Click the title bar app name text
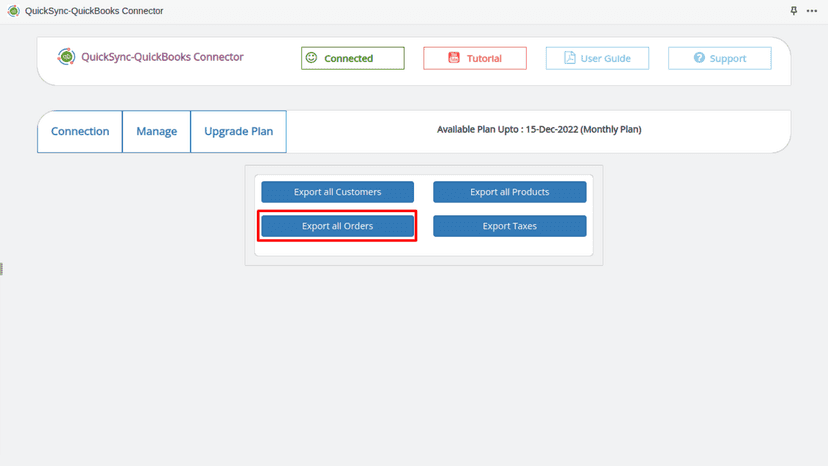This screenshot has width=828, height=466. (94, 11)
